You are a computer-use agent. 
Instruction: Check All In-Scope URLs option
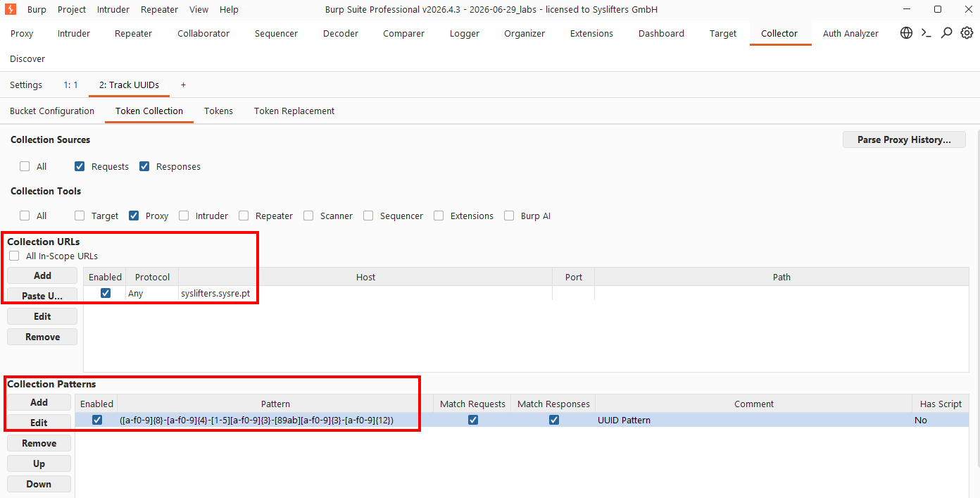tap(14, 256)
